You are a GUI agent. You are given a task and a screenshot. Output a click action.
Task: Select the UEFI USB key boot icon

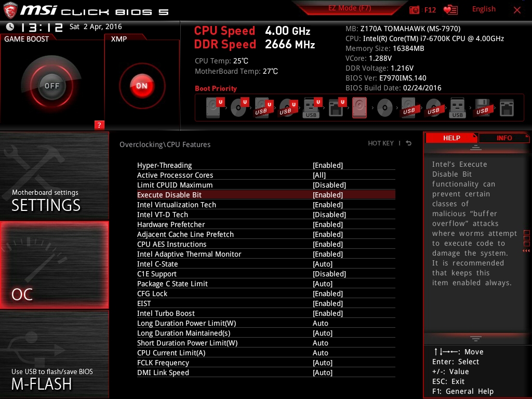pyautogui.click(x=312, y=108)
